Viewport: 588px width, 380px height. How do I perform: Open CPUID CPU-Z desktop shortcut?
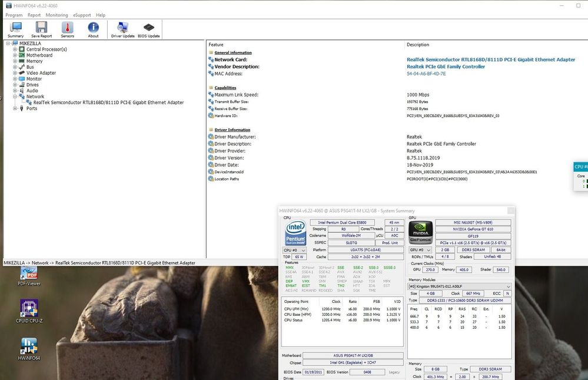[x=29, y=311]
